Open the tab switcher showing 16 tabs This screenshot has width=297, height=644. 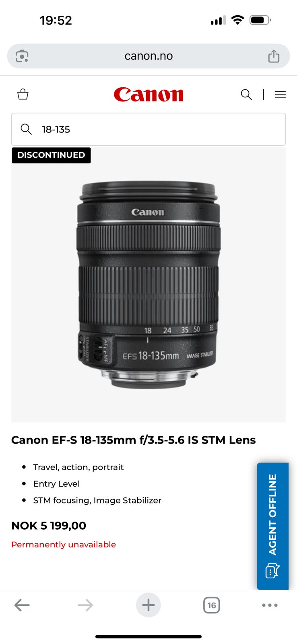[212, 605]
